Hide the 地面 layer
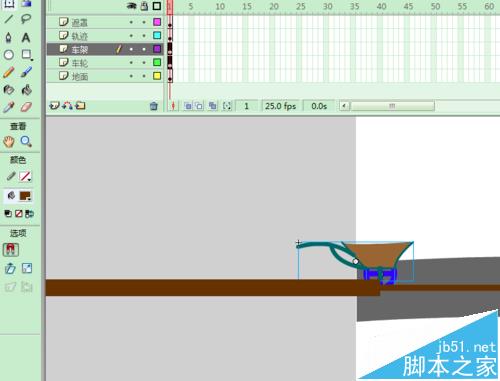Image resolution: width=500 pixels, height=381 pixels. click(131, 76)
